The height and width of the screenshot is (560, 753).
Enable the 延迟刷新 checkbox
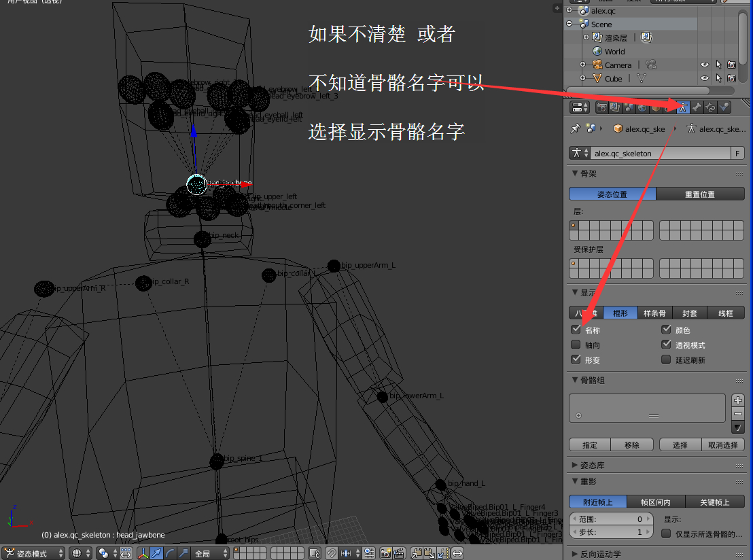(x=666, y=360)
